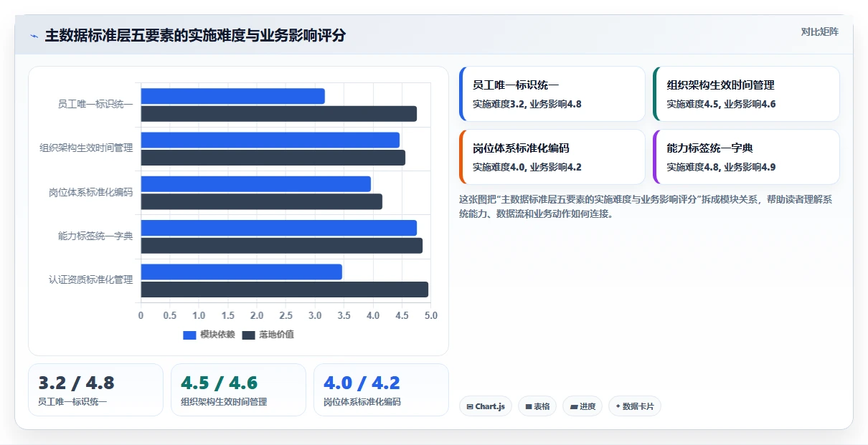Click the blue bar for 岗位体系标准化编码
Screen dimensions: 868x445
click(x=255, y=184)
